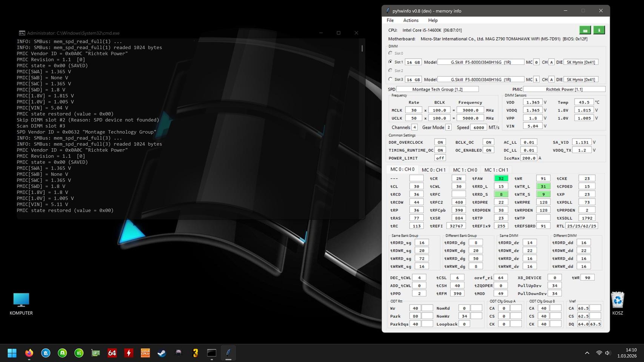This screenshot has height=362, width=644.
Task: Open AIDA64 from the taskbar
Action: 112,353
